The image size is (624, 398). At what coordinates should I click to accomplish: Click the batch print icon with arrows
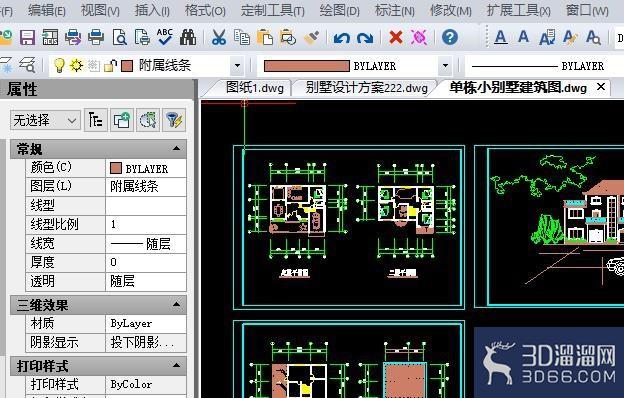click(73, 38)
